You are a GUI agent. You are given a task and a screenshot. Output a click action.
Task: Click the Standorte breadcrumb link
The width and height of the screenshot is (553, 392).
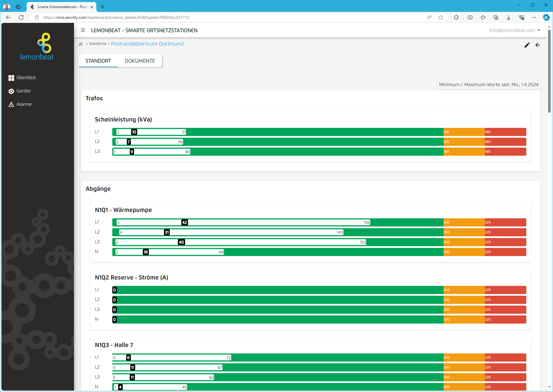pos(97,44)
